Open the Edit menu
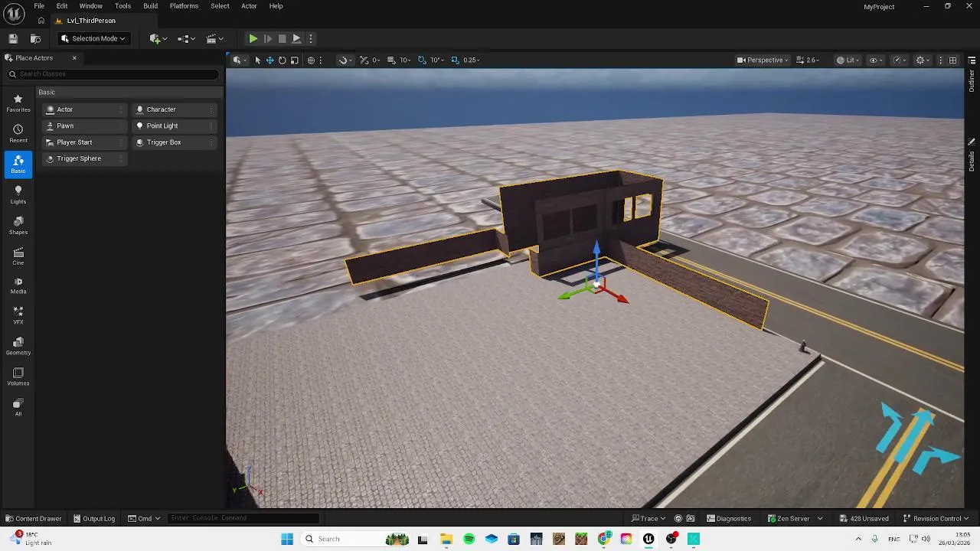 [62, 6]
